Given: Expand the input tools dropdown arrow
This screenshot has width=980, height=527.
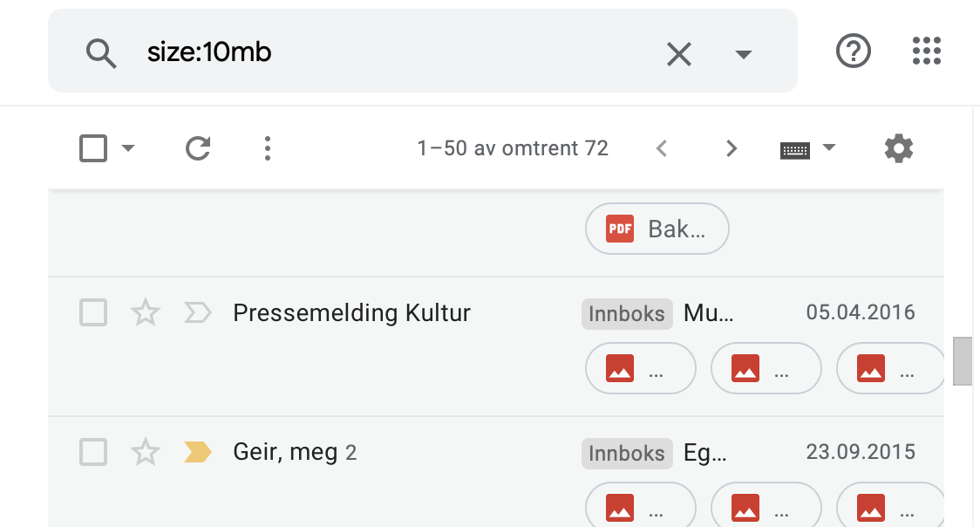Looking at the screenshot, I should pyautogui.click(x=828, y=147).
